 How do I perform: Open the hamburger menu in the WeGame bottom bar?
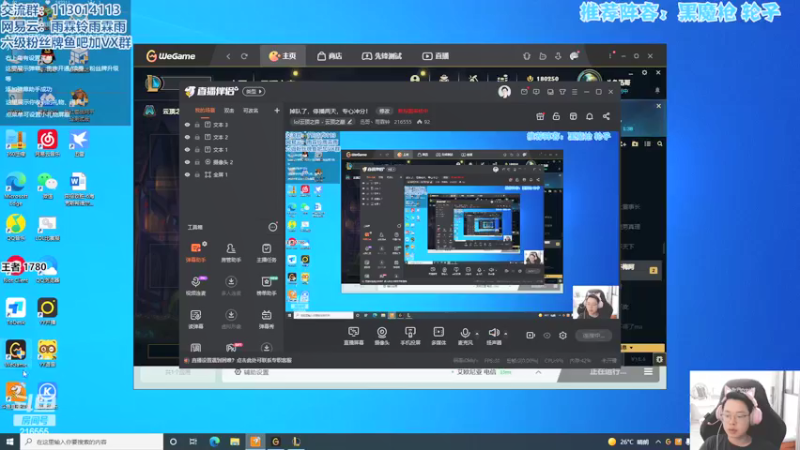(x=648, y=372)
